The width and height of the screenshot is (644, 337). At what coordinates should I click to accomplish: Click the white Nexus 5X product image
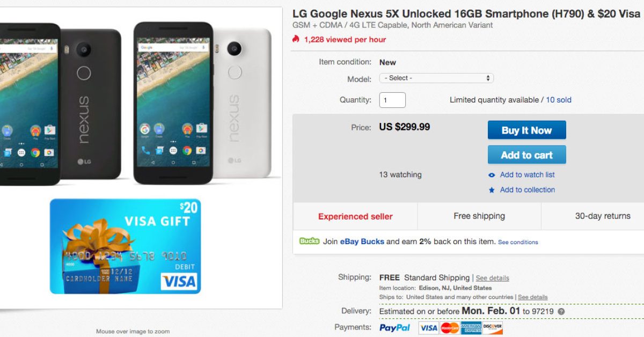click(204, 102)
